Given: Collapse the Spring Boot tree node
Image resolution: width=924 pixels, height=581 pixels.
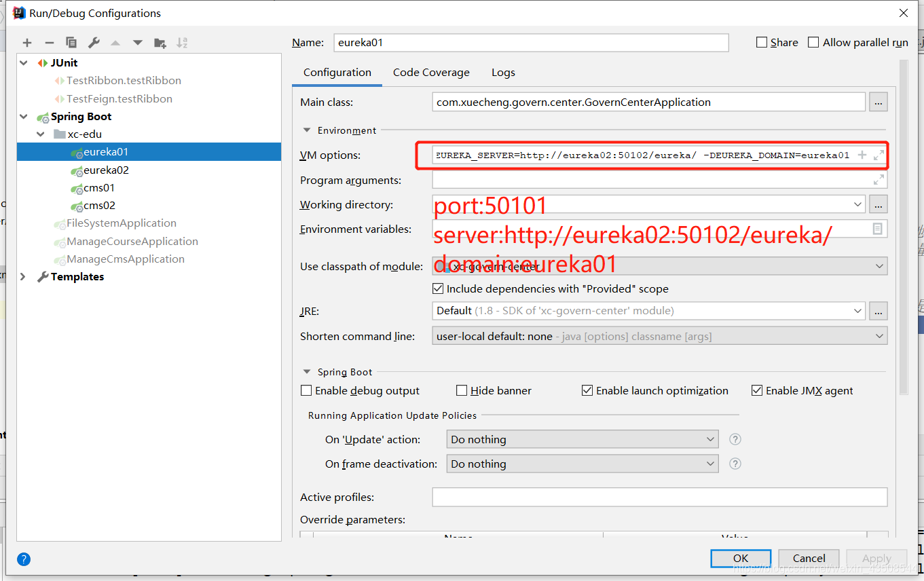Looking at the screenshot, I should click(x=24, y=117).
